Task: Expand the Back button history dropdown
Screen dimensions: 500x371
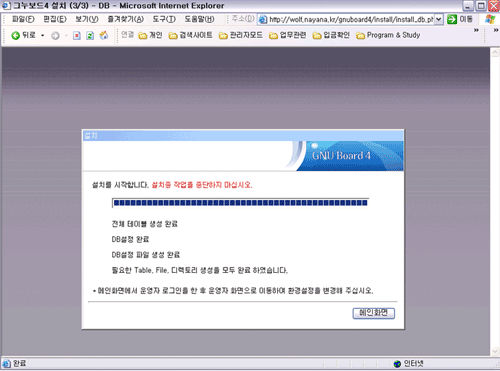Action: point(43,35)
